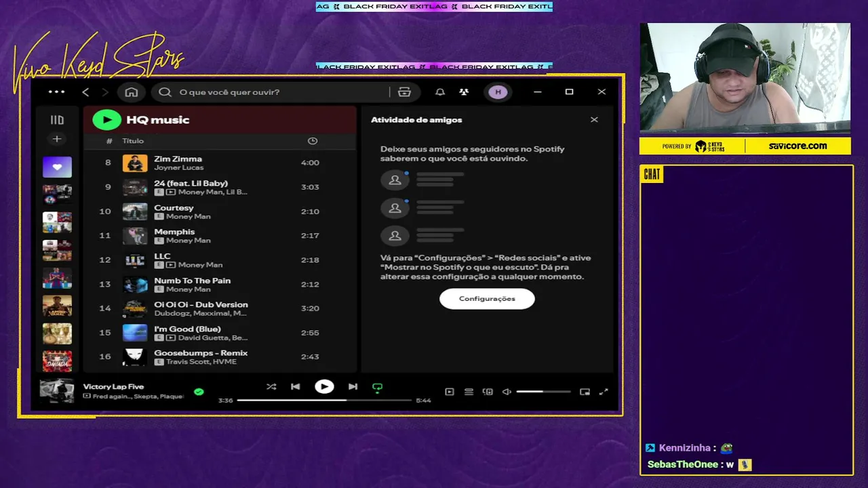
Task: Open the miniplayer icon
Action: (x=585, y=392)
